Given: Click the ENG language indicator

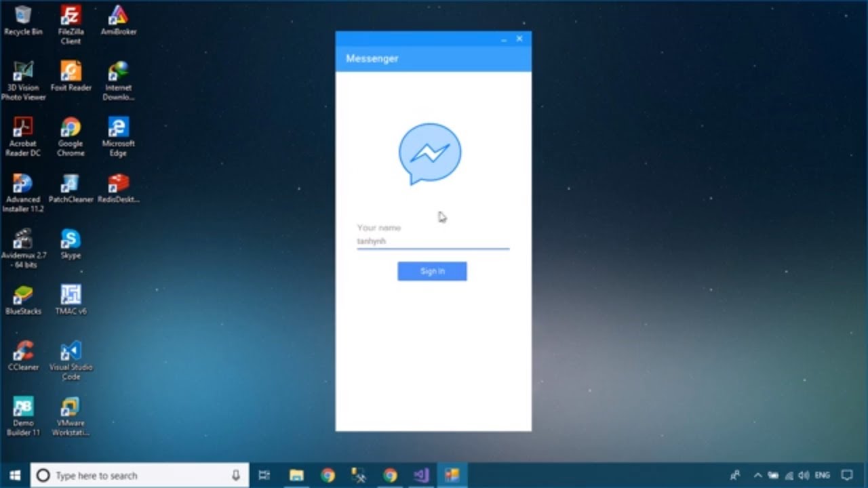Looking at the screenshot, I should [x=822, y=475].
